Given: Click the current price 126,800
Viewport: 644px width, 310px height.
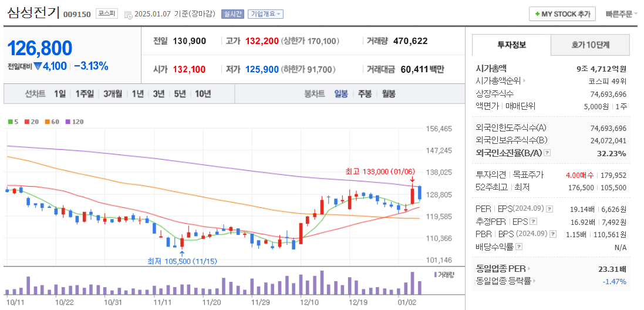Looking at the screenshot, I should coord(40,49).
